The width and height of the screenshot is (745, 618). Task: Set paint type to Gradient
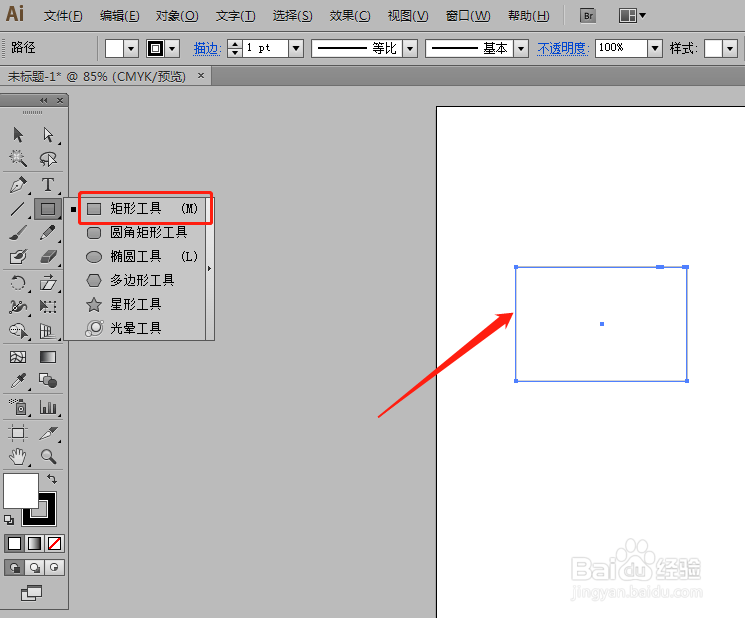click(35, 543)
